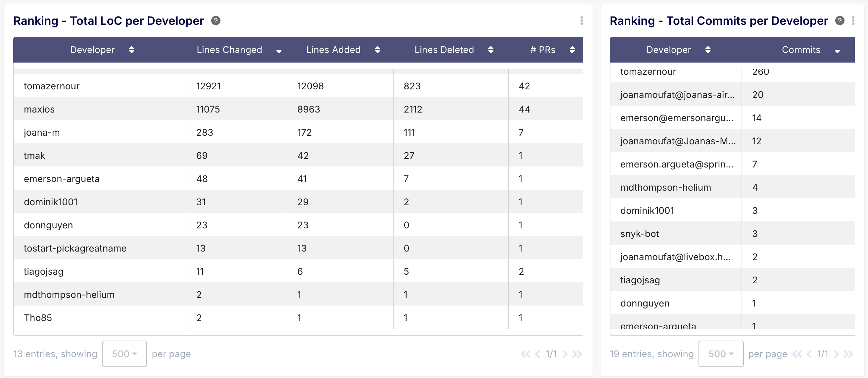Viewport: 868px width, 378px height.
Task: Sort Commits table by Developer arrows
Action: 708,50
